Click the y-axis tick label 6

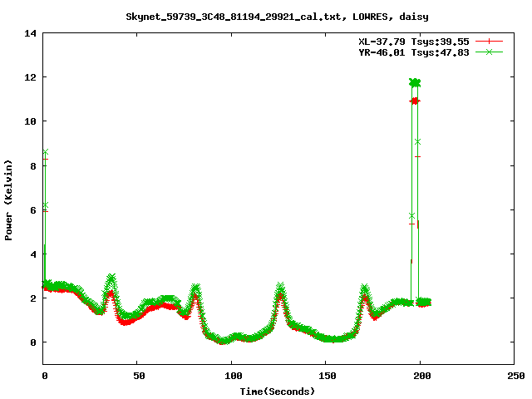pyautogui.click(x=33, y=210)
